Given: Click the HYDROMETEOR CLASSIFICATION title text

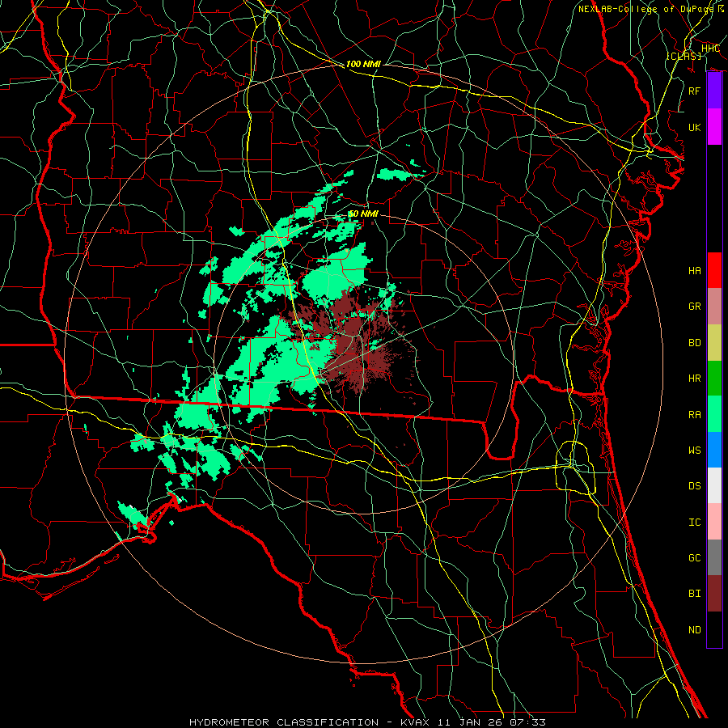Looking at the screenshot, I should 284,722.
